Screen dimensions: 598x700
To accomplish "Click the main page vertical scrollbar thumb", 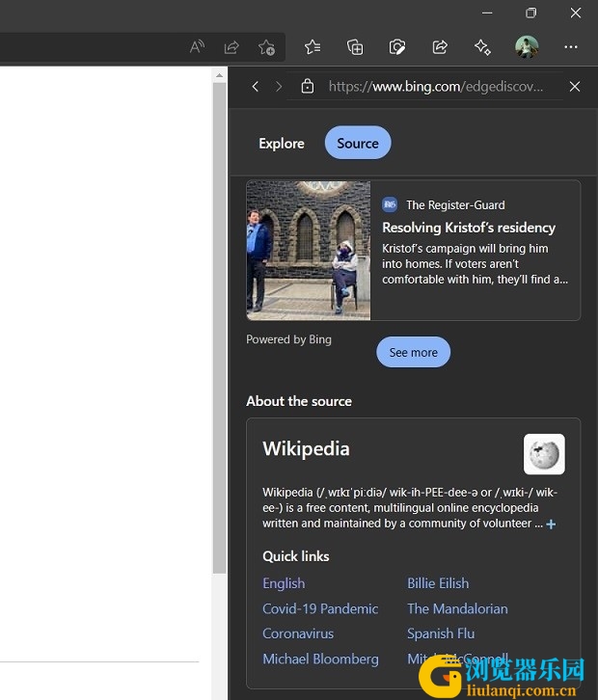I will tap(219, 327).
